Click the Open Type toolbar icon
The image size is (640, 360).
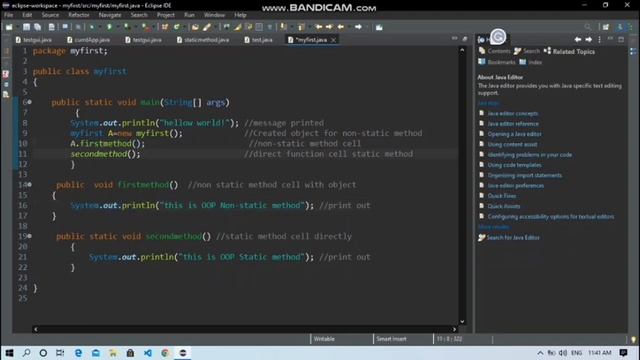tap(195, 27)
